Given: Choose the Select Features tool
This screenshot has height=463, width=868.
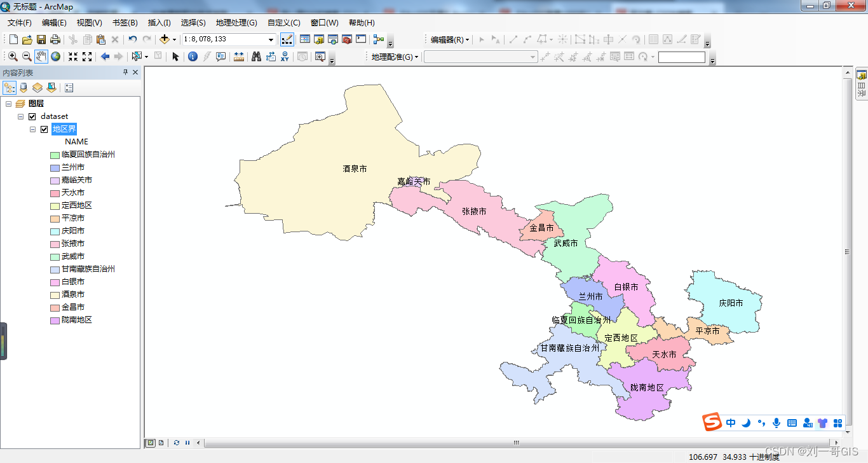Looking at the screenshot, I should [x=137, y=57].
